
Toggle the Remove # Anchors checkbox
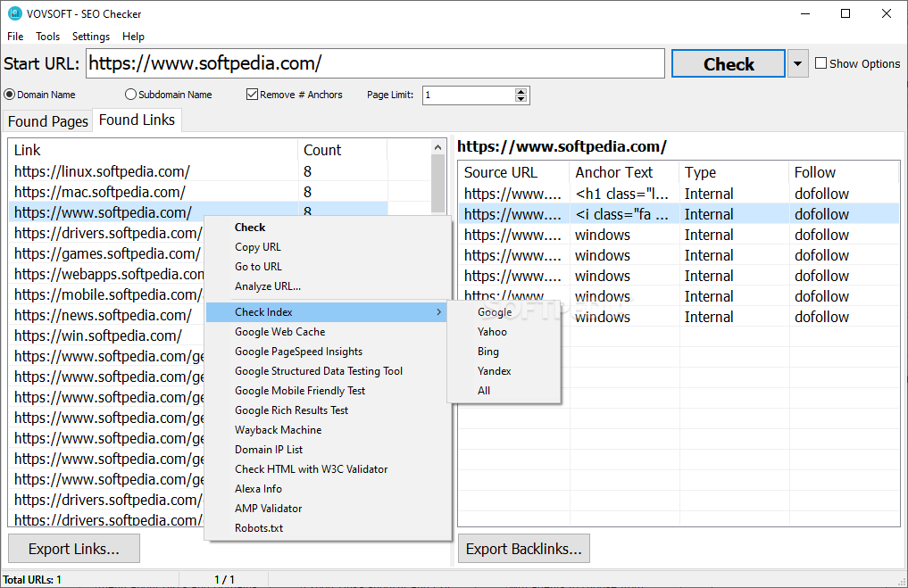click(252, 95)
